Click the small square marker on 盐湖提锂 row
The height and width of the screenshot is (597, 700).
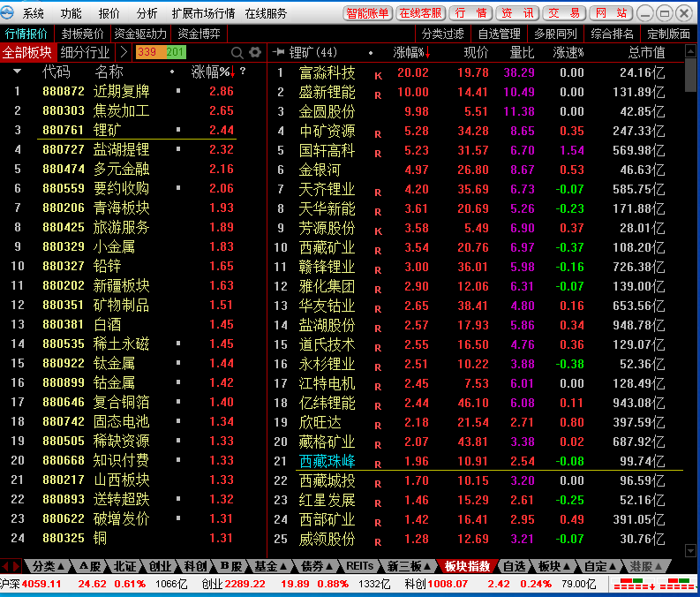pos(178,148)
